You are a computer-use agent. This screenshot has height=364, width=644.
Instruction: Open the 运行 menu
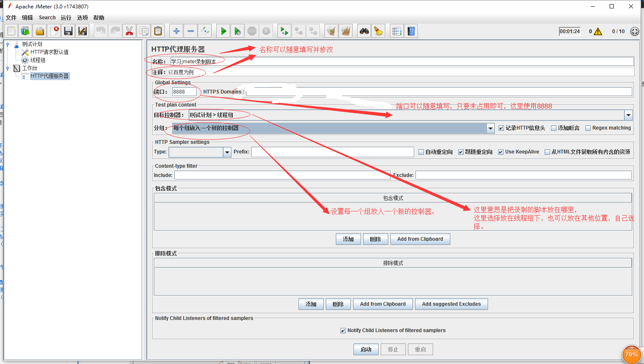coord(66,18)
